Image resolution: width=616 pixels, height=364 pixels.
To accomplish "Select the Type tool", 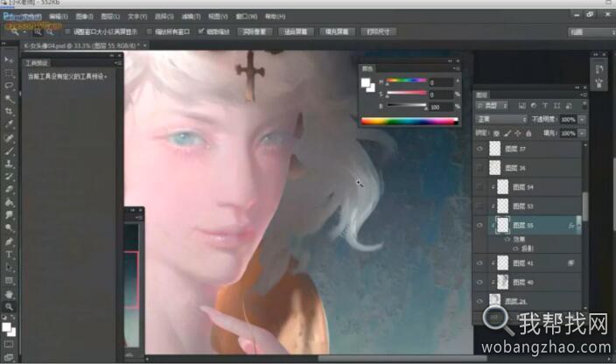I will coord(9,255).
